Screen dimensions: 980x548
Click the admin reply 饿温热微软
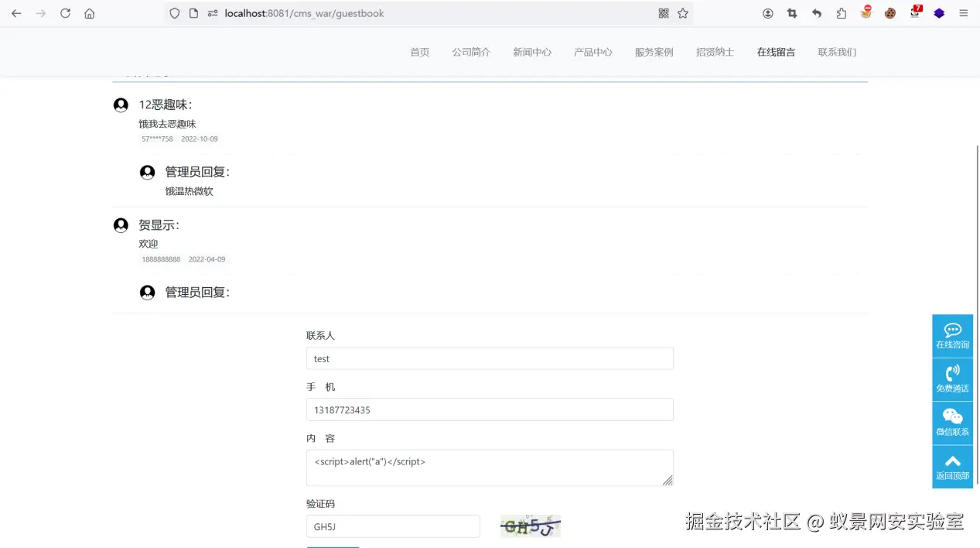point(190,191)
